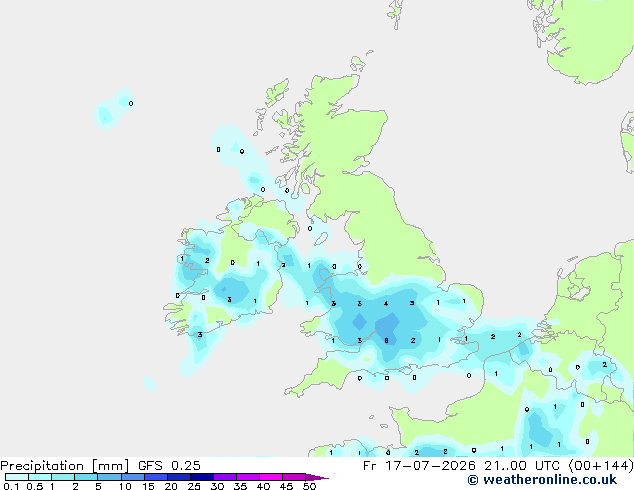Click the '0.1' legend scale label
This screenshot has height=490, width=634.
pyautogui.click(x=11, y=486)
